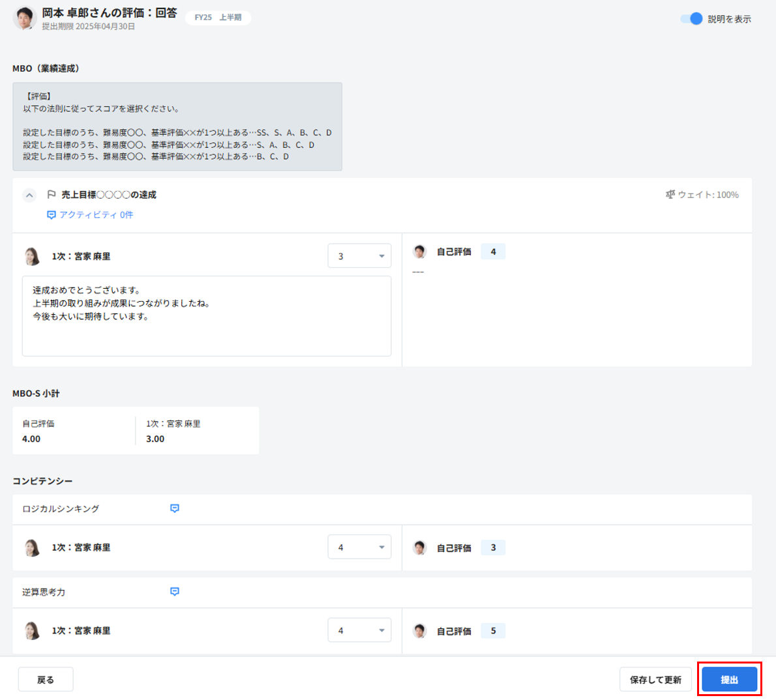The image size is (776, 700).
Task: Click the self-evaluation avatar in the ロジカルシンキング row
Action: coord(420,548)
